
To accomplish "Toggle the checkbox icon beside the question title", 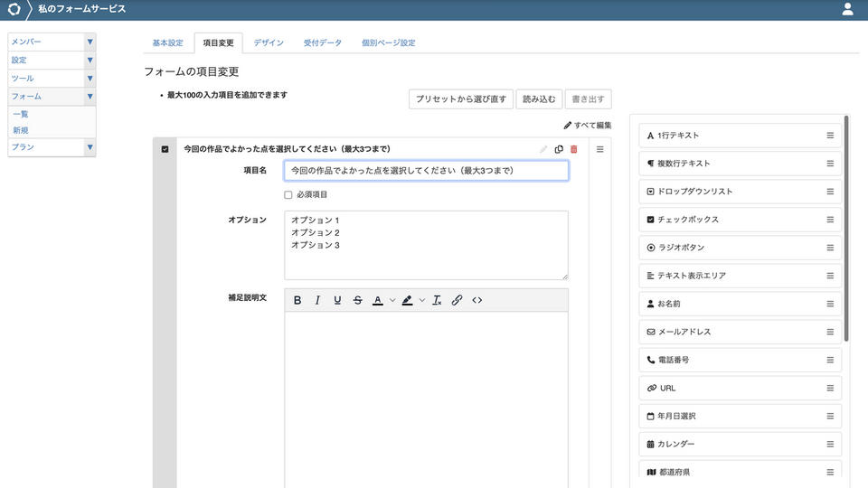I will tap(165, 149).
